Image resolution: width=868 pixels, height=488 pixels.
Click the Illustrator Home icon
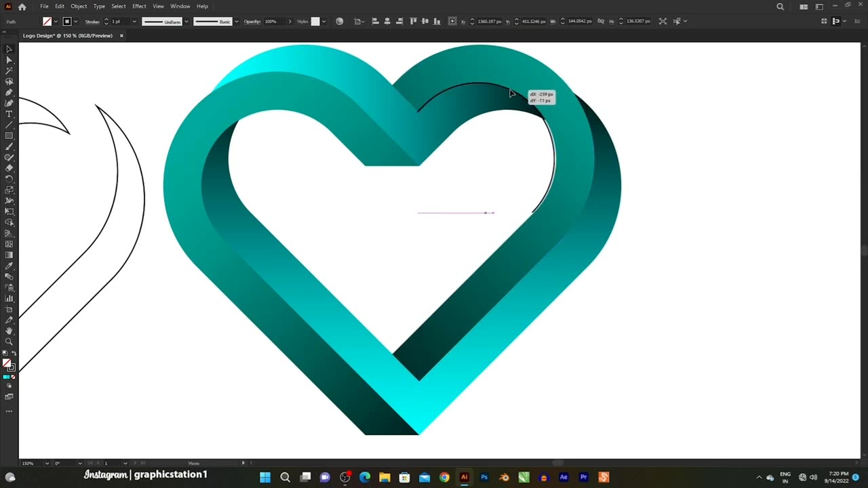coord(22,7)
